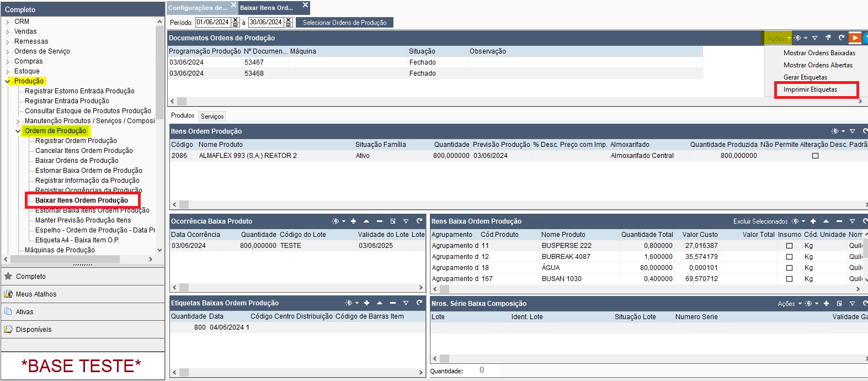
Task: Add a new Ocorrência Baixa Produto record
Action: 353,221
